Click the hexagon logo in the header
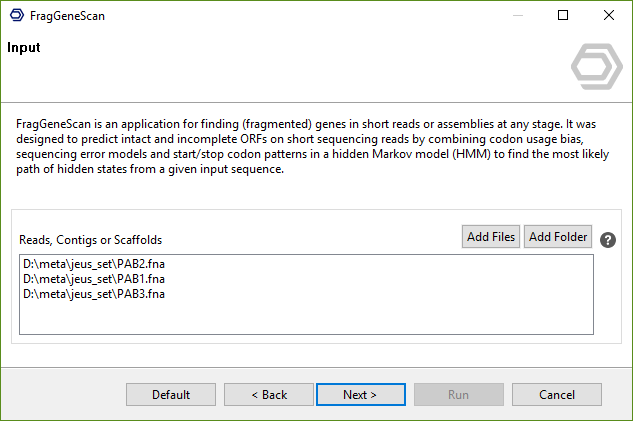633x421 pixels. click(x=596, y=67)
